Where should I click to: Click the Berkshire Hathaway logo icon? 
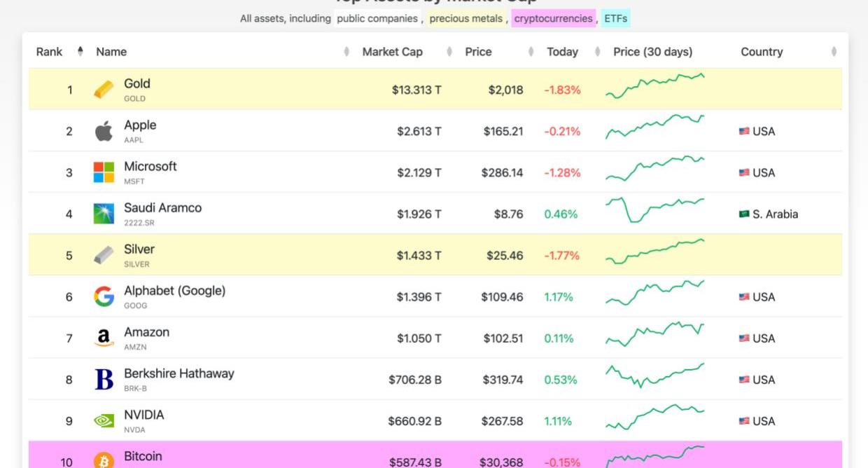pyautogui.click(x=104, y=380)
